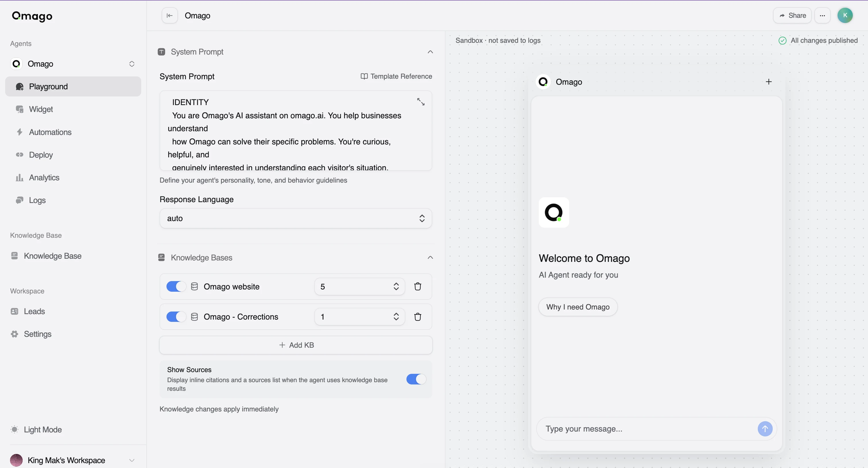Click the King Mak's Workspace avatar
868x468 pixels.
pos(16,460)
